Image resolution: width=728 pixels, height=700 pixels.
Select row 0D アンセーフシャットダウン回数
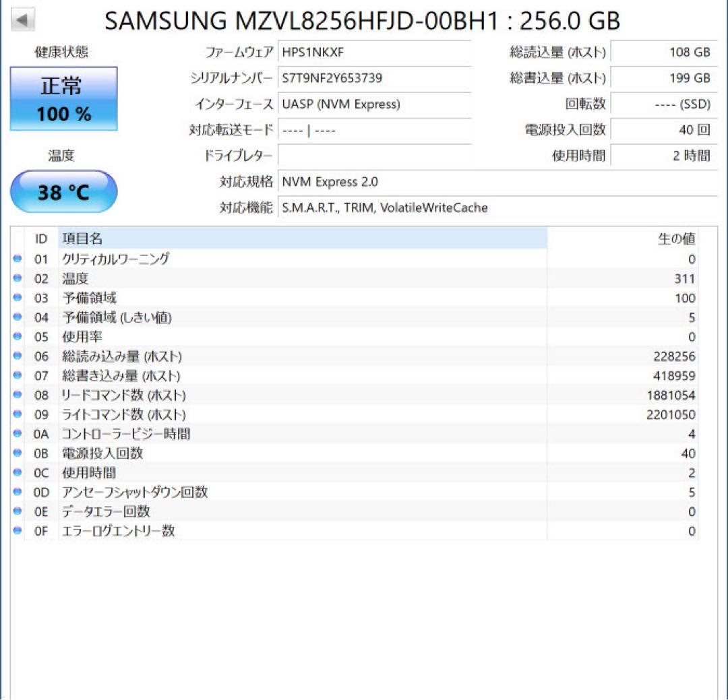click(355, 492)
